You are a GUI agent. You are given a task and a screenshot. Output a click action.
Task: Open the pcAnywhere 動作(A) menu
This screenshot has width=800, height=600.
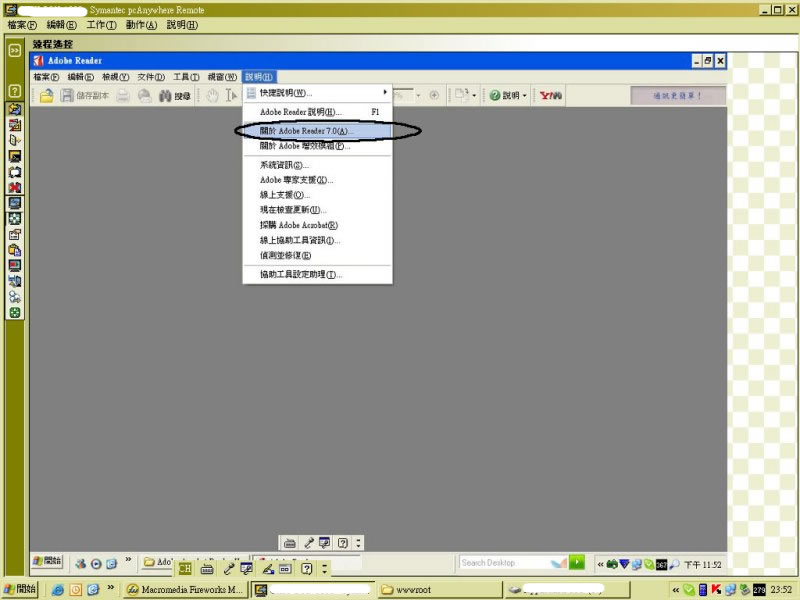coord(141,25)
